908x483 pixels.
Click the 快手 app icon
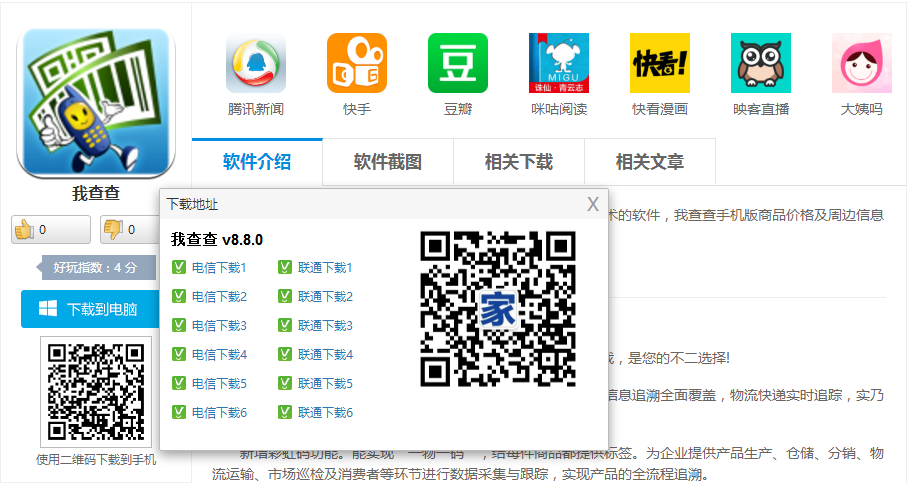pyautogui.click(x=357, y=63)
